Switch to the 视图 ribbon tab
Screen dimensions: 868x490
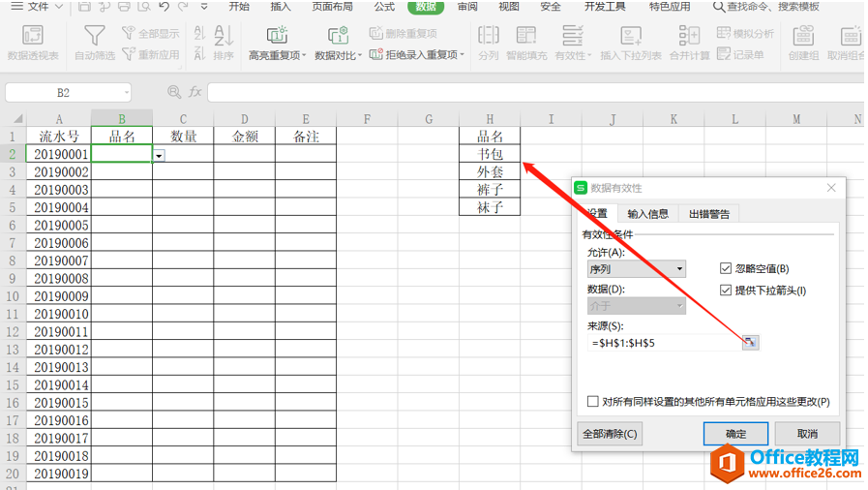(x=509, y=7)
